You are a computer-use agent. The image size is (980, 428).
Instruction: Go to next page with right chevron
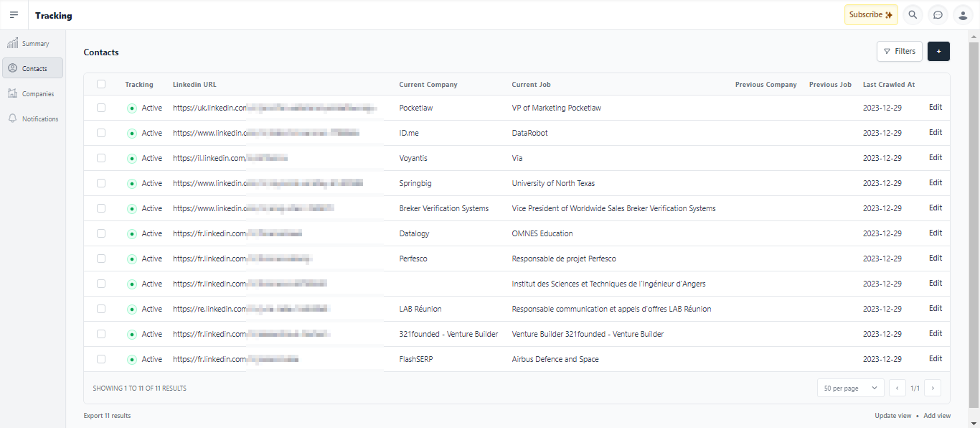coord(933,388)
